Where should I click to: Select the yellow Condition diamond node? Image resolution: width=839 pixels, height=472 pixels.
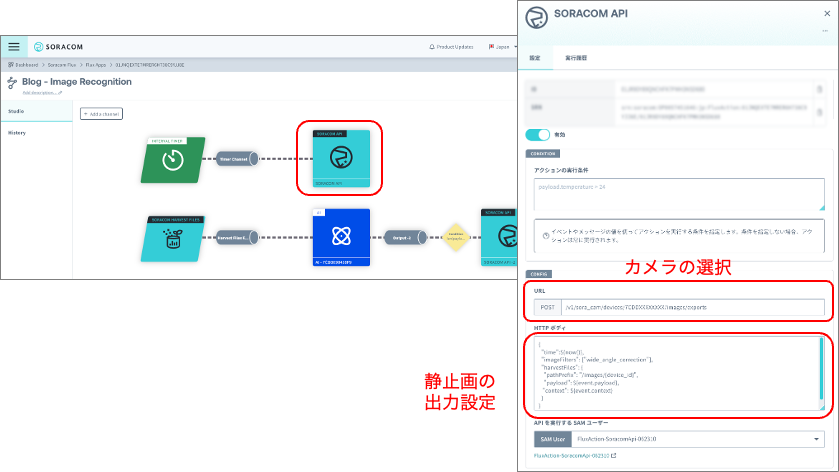tap(456, 237)
